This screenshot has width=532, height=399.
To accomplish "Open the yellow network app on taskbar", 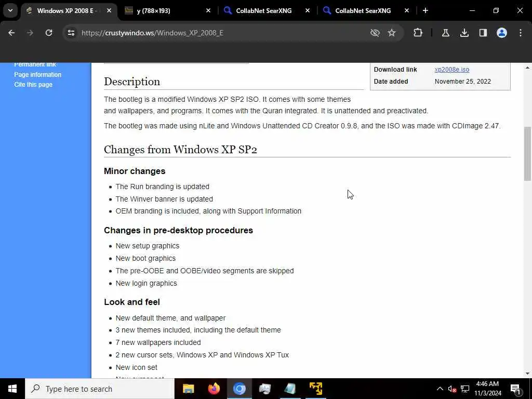I will point(315,389).
